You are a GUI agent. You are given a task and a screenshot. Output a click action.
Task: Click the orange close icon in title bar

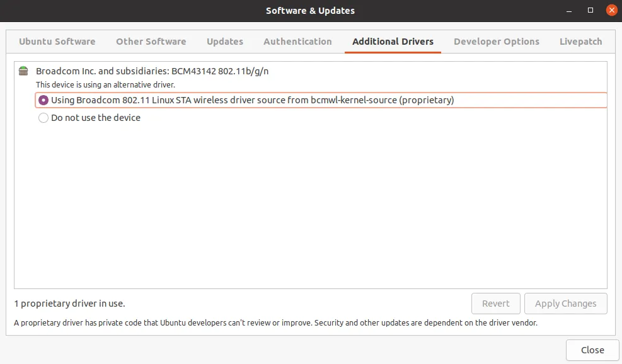pyautogui.click(x=611, y=9)
